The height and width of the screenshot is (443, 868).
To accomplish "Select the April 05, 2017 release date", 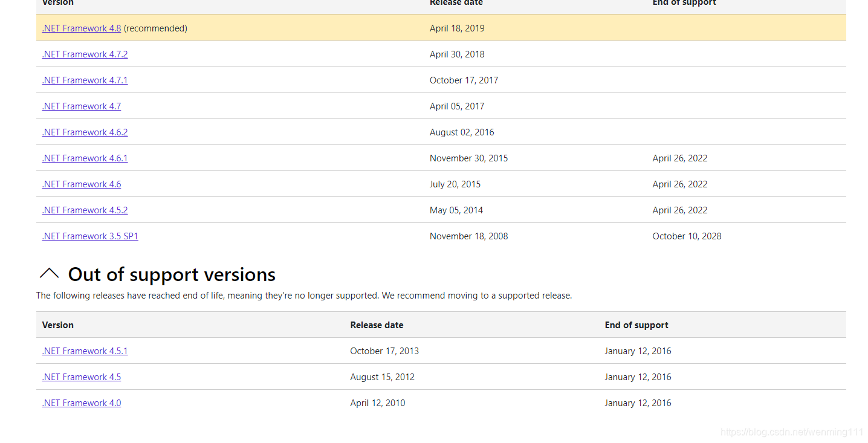I will (x=457, y=106).
